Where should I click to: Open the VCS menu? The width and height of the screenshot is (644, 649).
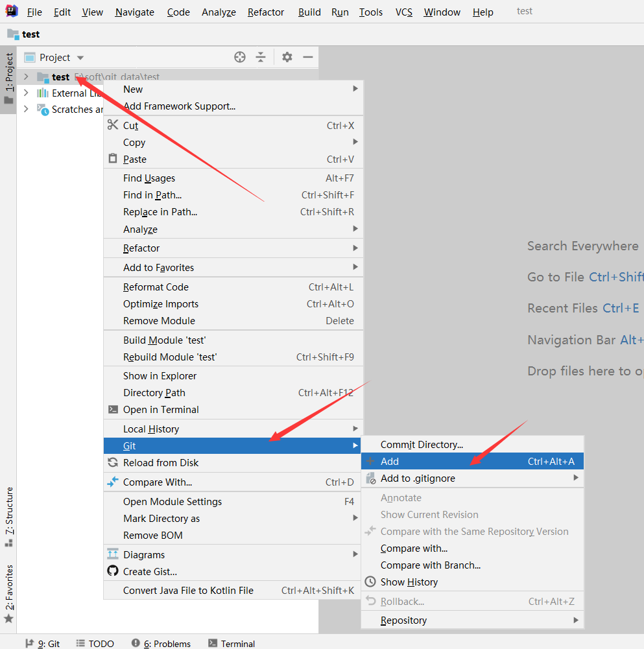404,12
